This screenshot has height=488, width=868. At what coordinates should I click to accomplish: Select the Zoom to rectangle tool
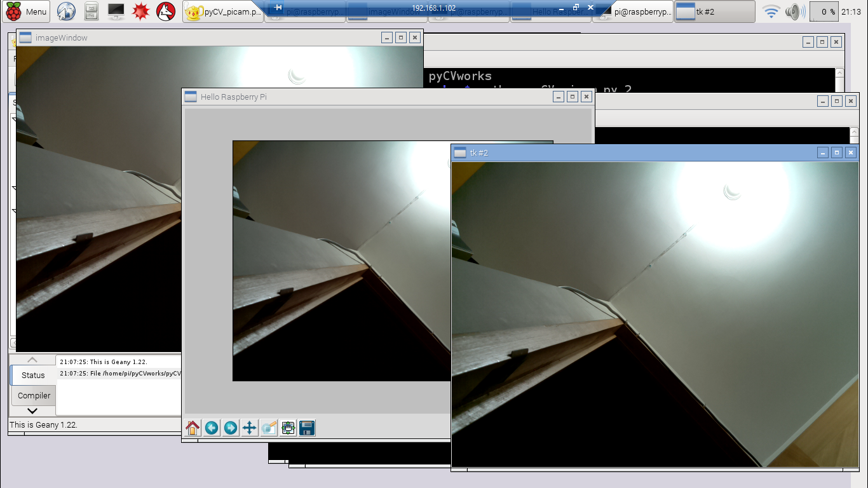coord(269,428)
